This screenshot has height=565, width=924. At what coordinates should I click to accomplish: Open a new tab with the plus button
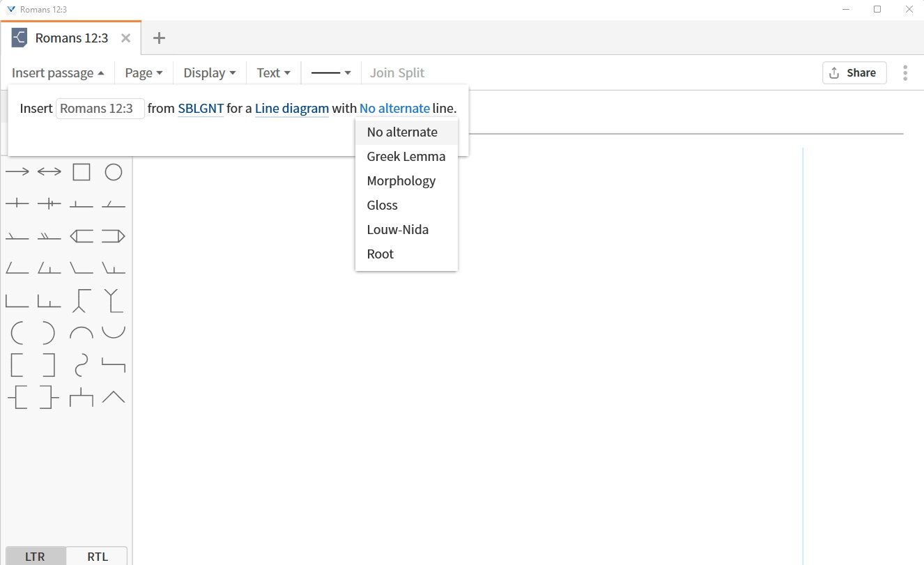(x=159, y=38)
